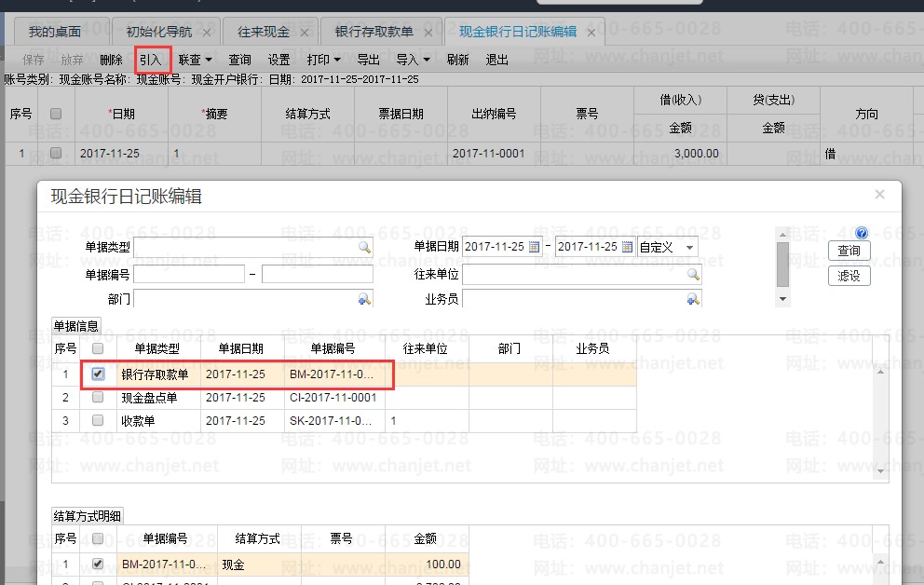Click the 导出 toolbar button

tap(368, 60)
